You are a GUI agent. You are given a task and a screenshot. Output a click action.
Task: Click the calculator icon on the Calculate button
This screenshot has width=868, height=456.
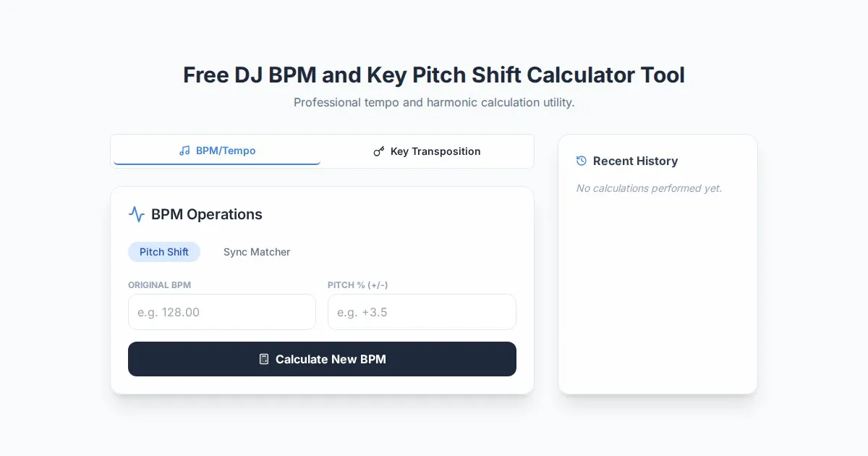click(x=264, y=359)
